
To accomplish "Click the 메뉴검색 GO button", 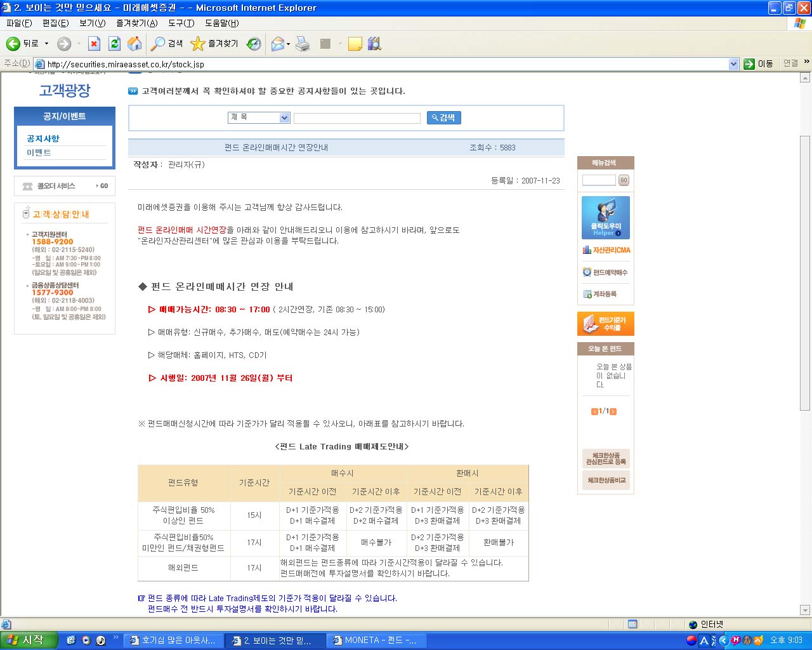I will (624, 180).
